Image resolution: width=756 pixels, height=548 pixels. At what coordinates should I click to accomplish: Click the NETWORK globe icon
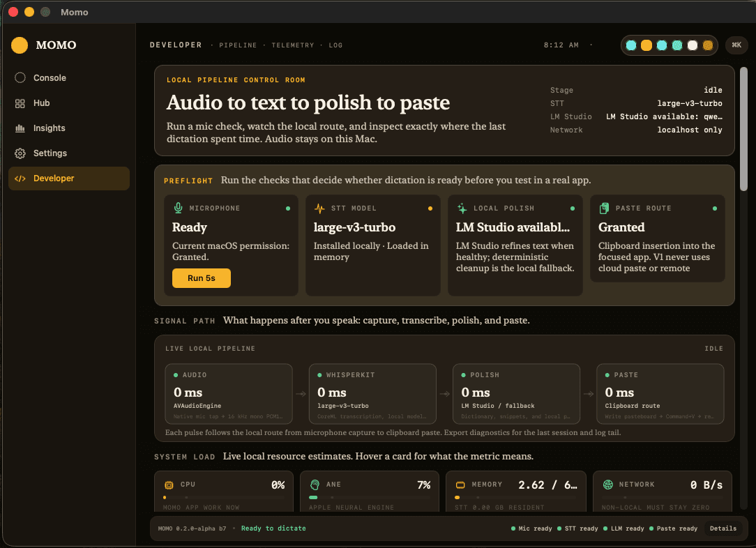(608, 485)
